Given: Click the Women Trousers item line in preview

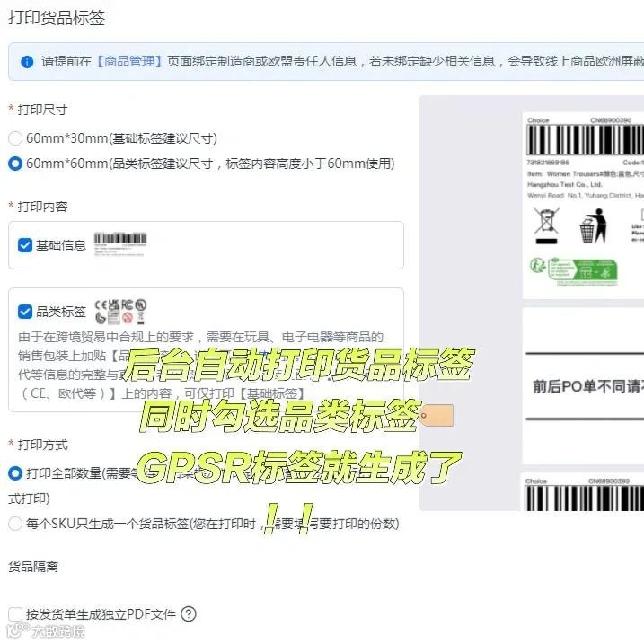Looking at the screenshot, I should click(x=586, y=173).
